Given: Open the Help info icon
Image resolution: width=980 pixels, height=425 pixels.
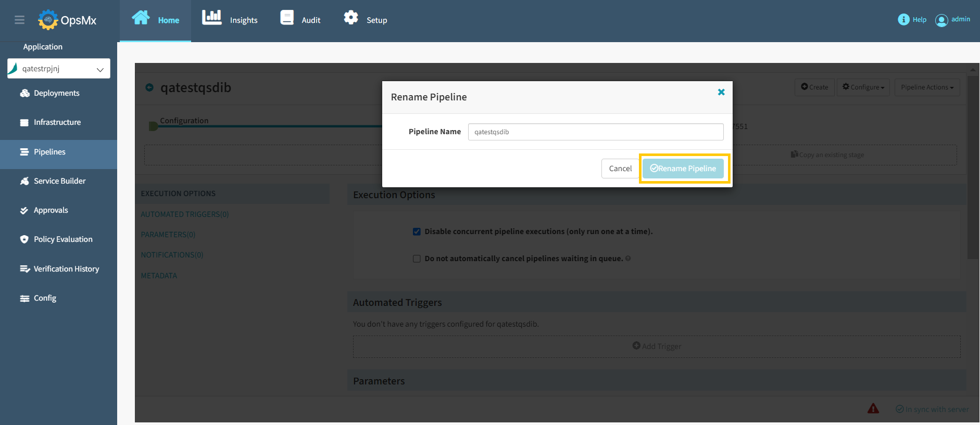Looking at the screenshot, I should pos(903,19).
